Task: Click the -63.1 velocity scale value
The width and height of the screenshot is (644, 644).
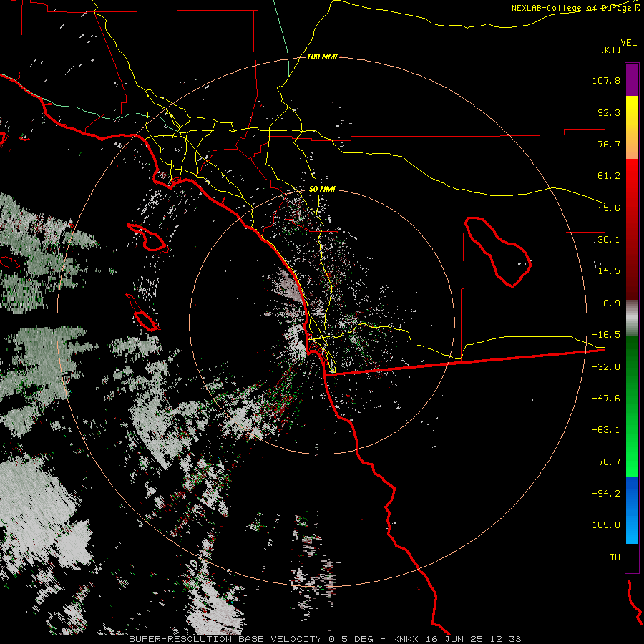Action: tap(606, 430)
